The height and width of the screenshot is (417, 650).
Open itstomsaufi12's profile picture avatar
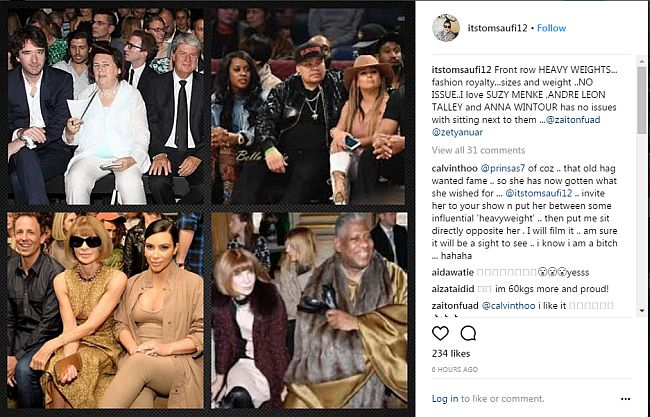pos(446,28)
